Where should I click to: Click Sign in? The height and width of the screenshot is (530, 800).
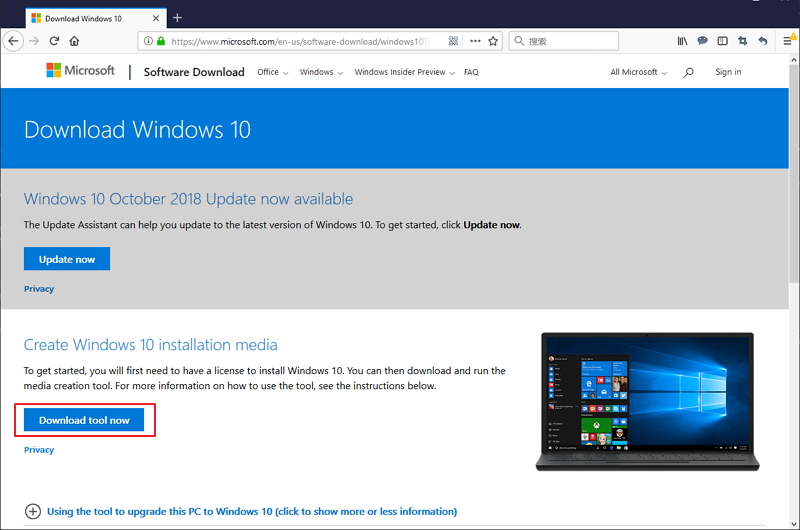pos(728,72)
